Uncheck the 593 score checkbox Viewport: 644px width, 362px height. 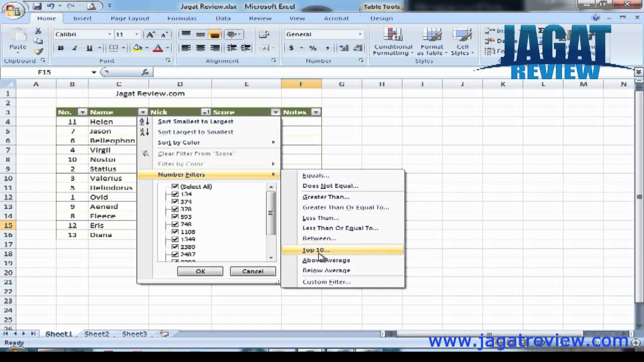point(175,217)
